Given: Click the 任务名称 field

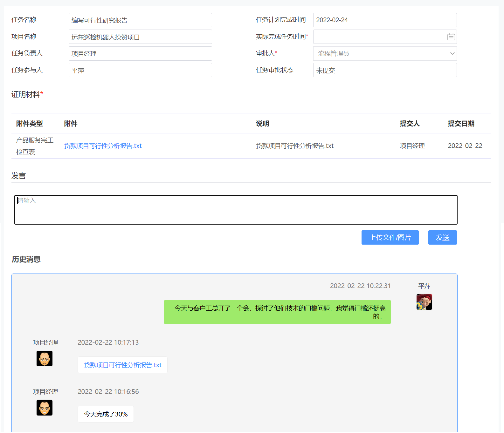Looking at the screenshot, I should tap(140, 20).
